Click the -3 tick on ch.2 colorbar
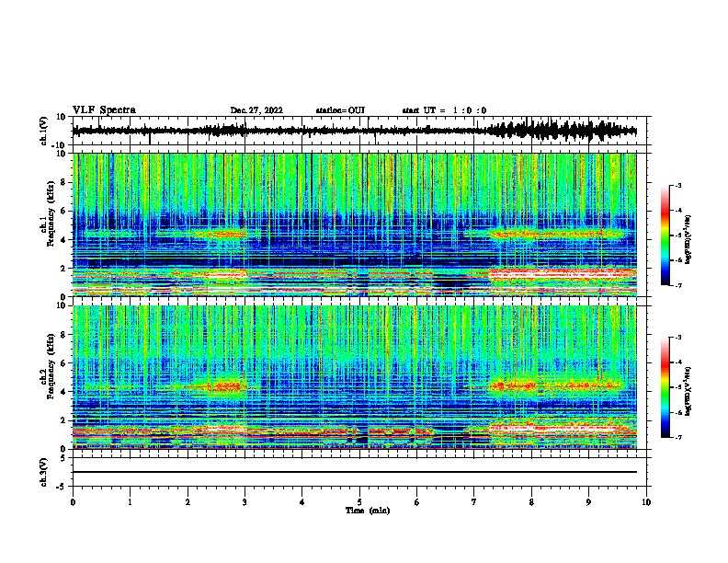 click(x=677, y=338)
